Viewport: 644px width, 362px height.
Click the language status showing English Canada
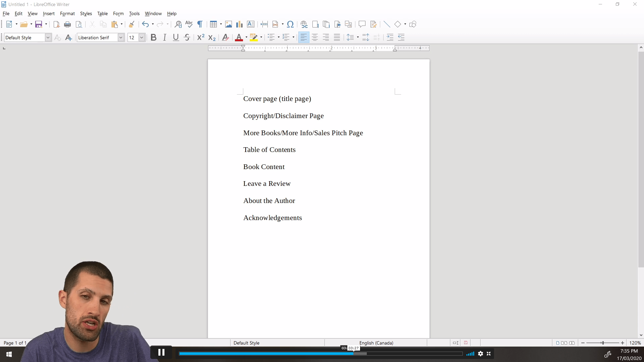[376, 343]
